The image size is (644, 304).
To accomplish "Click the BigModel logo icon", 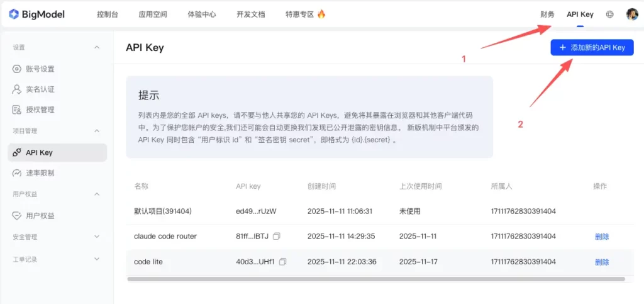I will [14, 14].
